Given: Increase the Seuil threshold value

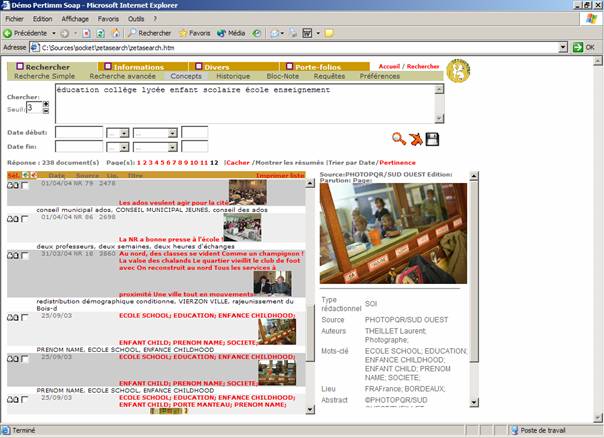Looking at the screenshot, I should tap(46, 104).
